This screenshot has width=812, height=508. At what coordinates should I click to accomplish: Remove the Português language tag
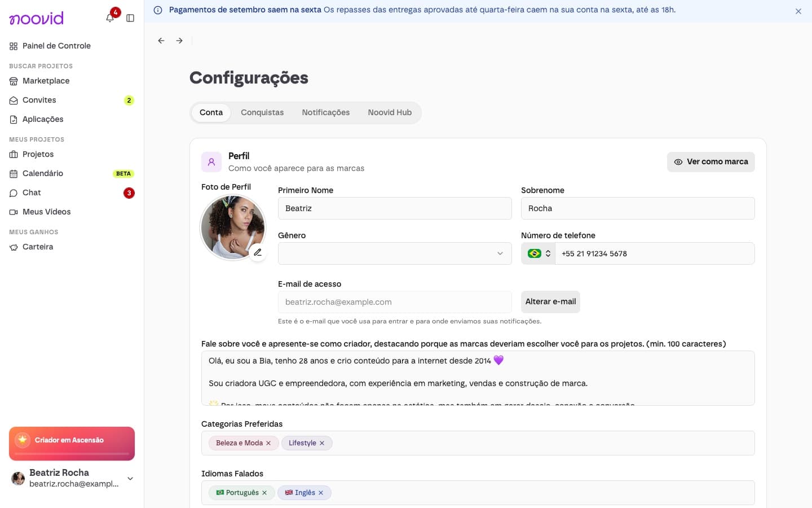264,493
